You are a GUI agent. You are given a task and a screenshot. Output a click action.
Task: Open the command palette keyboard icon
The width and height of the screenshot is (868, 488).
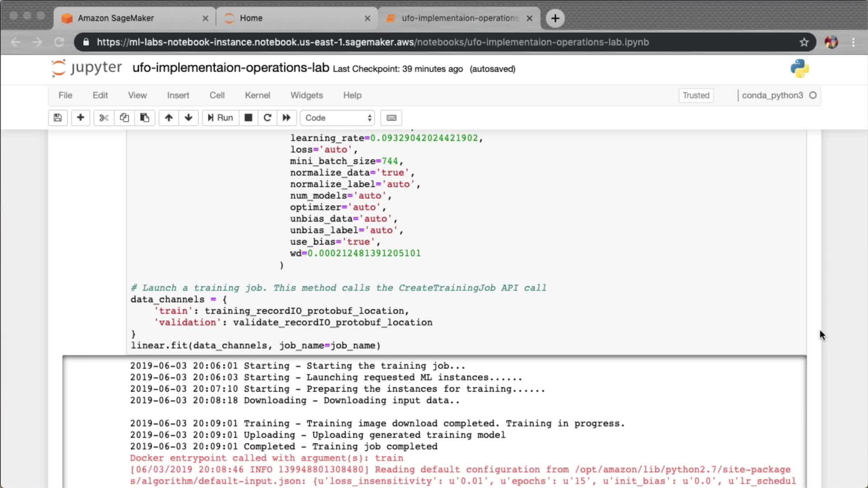click(x=392, y=118)
